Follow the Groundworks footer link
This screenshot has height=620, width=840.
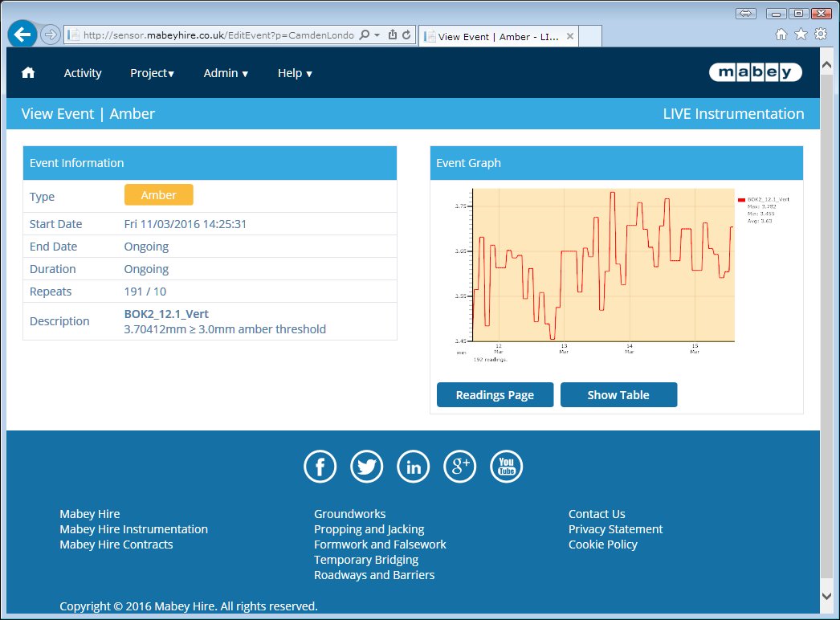click(x=350, y=514)
